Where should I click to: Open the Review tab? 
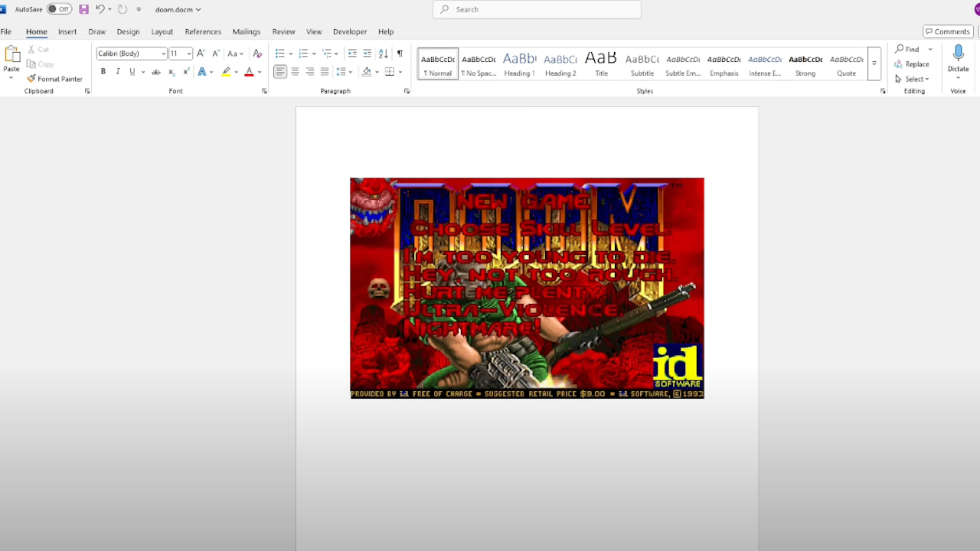click(x=283, y=31)
